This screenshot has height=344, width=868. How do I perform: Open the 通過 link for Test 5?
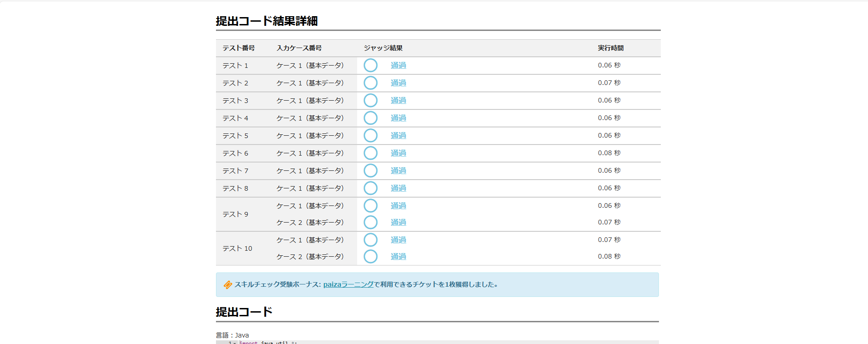(x=398, y=136)
